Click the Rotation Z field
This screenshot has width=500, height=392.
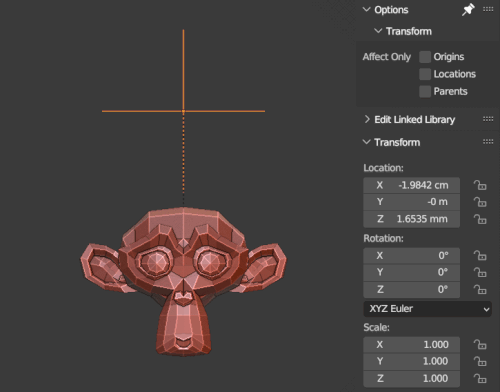(x=412, y=289)
